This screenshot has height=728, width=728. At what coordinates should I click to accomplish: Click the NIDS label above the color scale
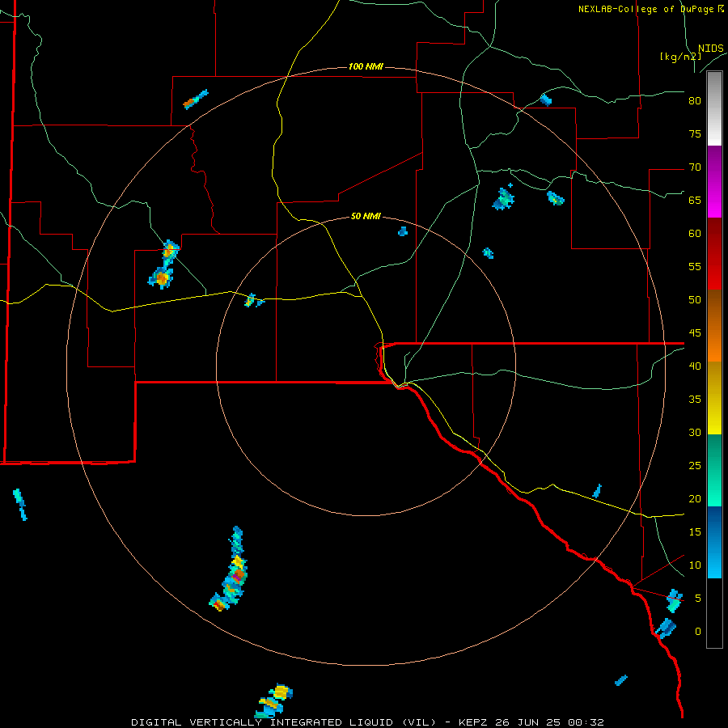711,49
